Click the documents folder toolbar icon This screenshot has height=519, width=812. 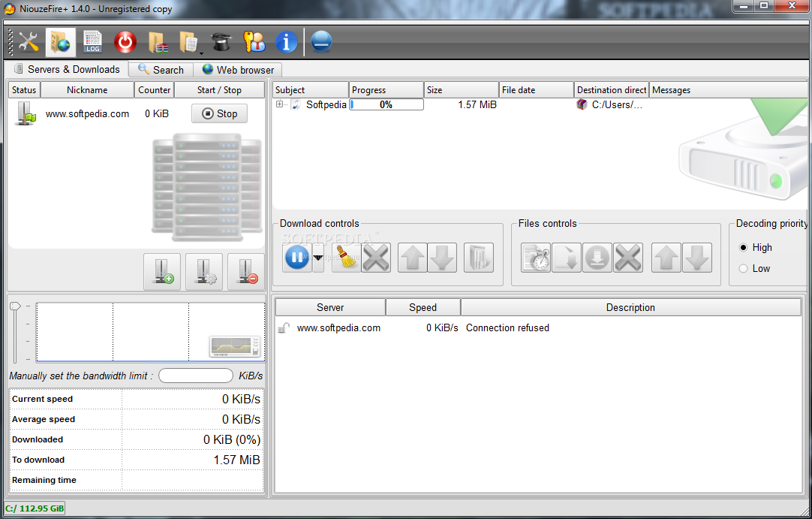(189, 42)
